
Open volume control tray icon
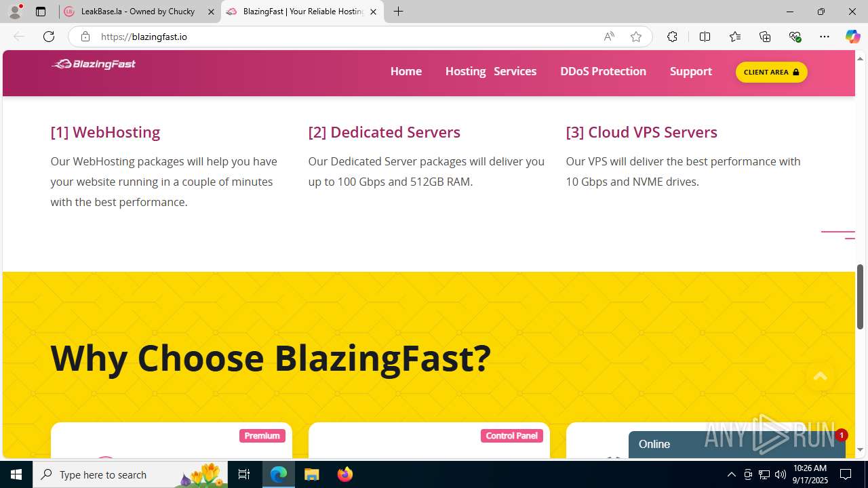click(781, 474)
